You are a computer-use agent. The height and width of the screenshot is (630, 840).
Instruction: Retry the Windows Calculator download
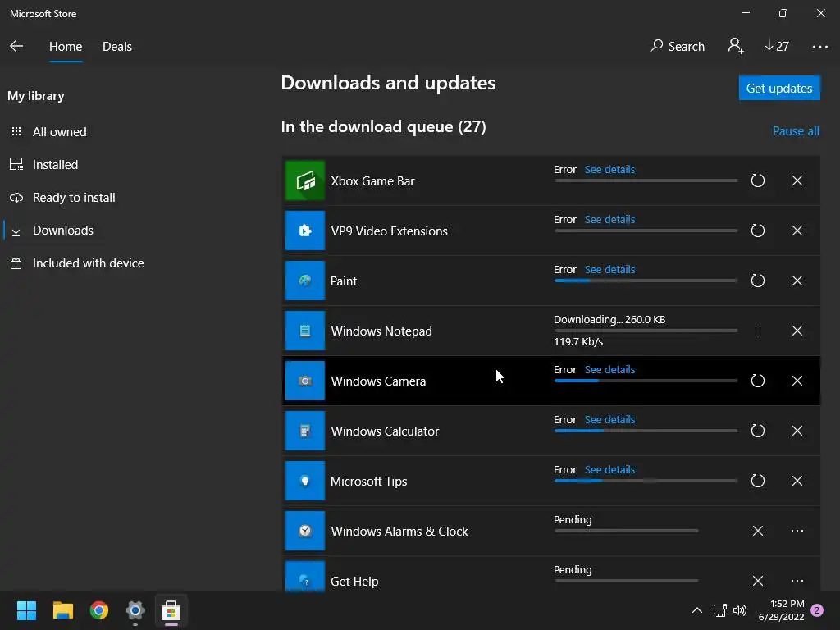coord(757,431)
